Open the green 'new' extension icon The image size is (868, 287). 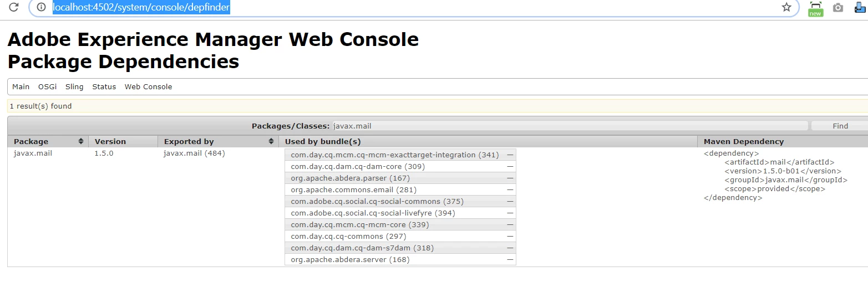pos(815,8)
